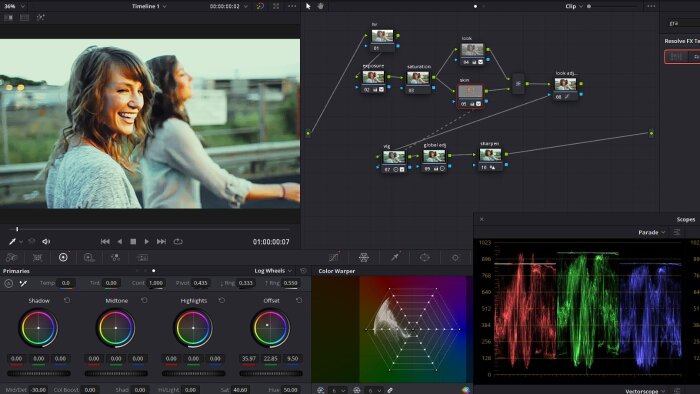Open the Motion Effects palette

142,257
